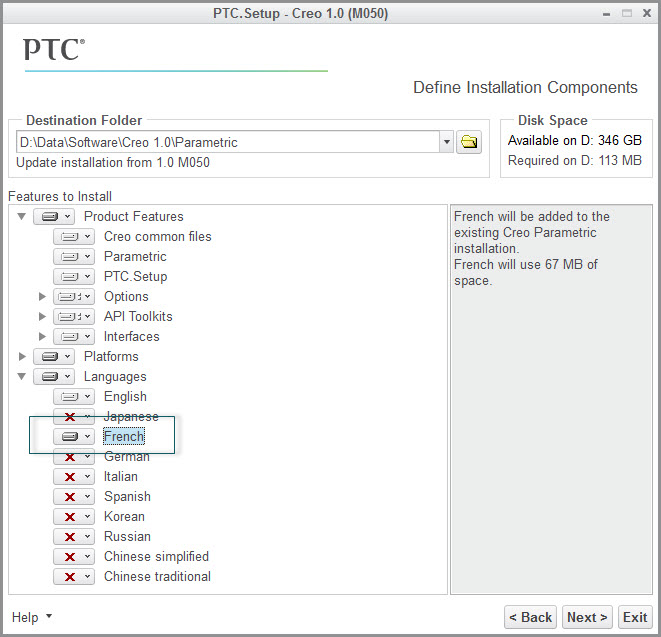Click red X icon beside Japanese
Image resolution: width=661 pixels, height=637 pixels.
(70, 417)
